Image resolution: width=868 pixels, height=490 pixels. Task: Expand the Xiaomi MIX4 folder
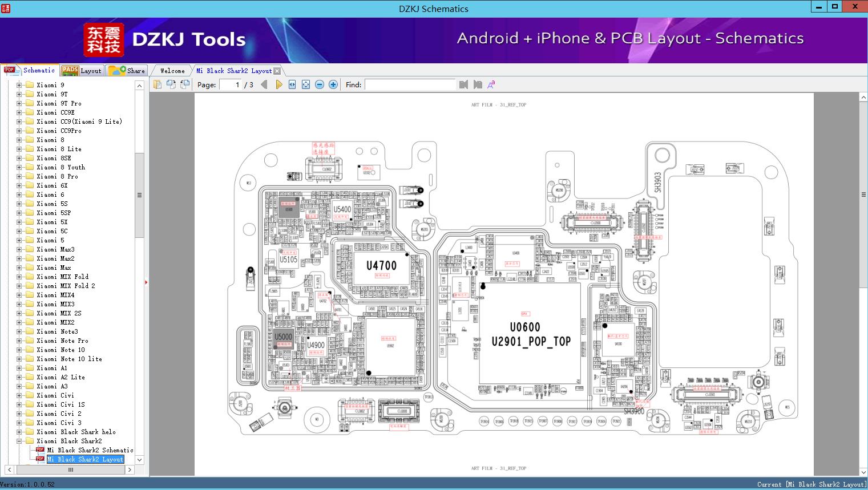[19, 295]
